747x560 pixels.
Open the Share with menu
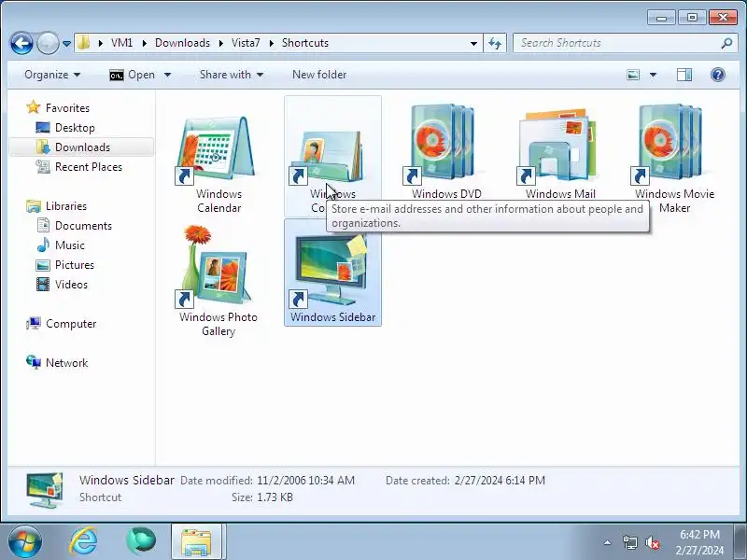231,75
